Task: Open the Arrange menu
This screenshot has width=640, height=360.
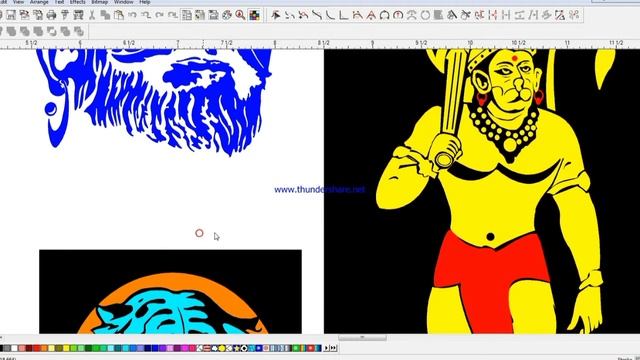Action: coord(39,2)
